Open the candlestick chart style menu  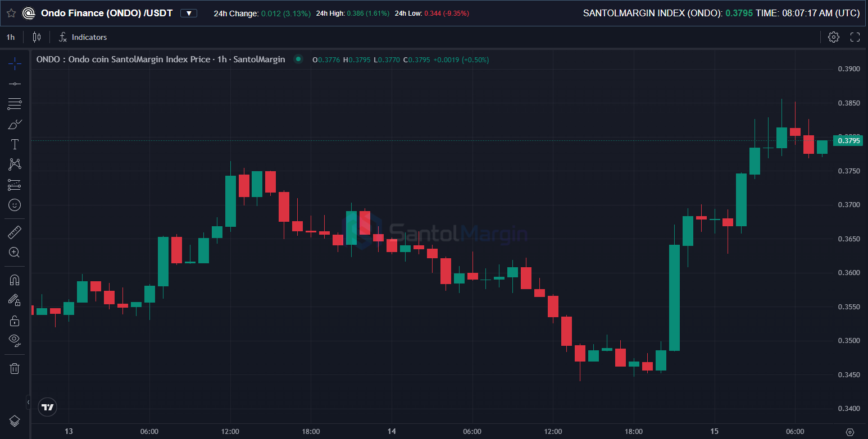click(37, 37)
